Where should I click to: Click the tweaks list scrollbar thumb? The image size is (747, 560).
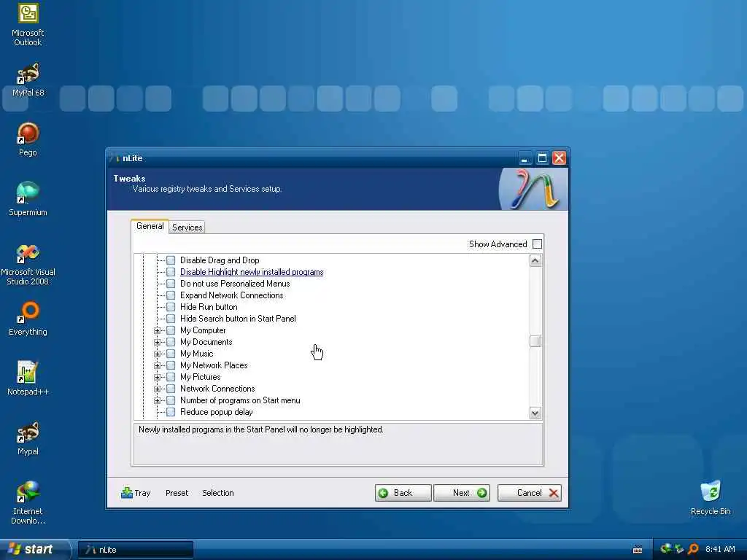pyautogui.click(x=535, y=341)
